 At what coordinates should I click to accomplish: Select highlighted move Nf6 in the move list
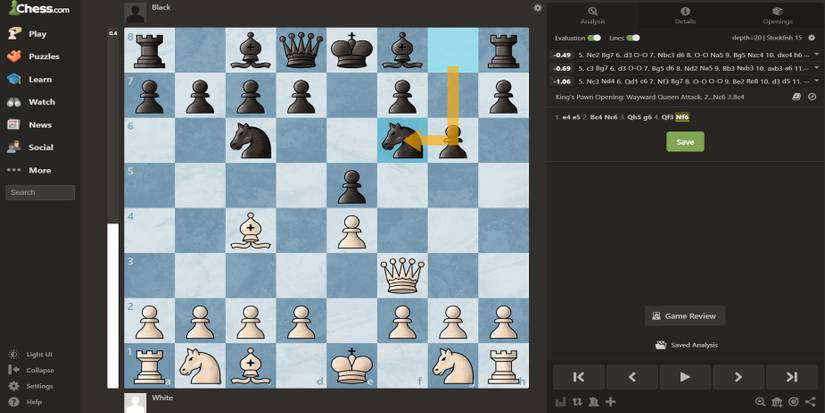pyautogui.click(x=682, y=117)
